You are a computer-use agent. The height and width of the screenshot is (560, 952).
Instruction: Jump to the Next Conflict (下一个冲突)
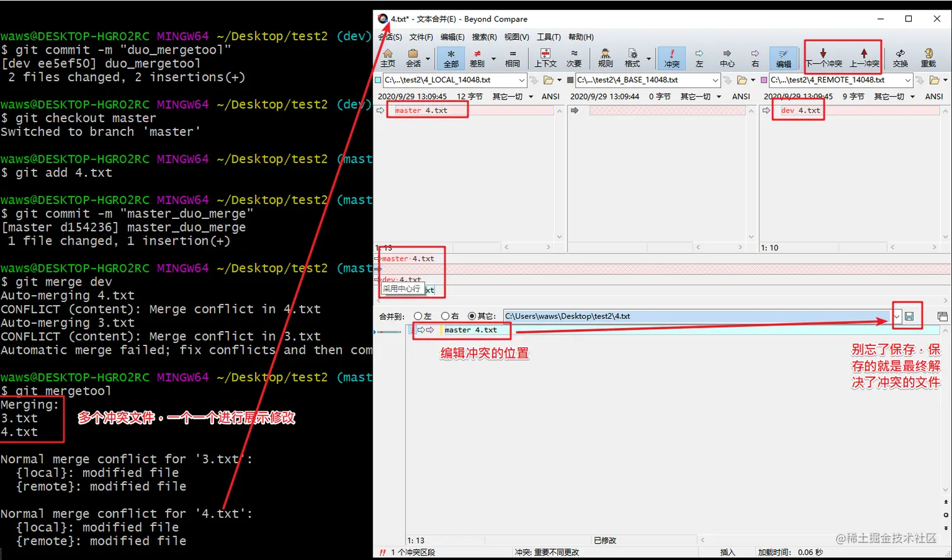pyautogui.click(x=824, y=58)
